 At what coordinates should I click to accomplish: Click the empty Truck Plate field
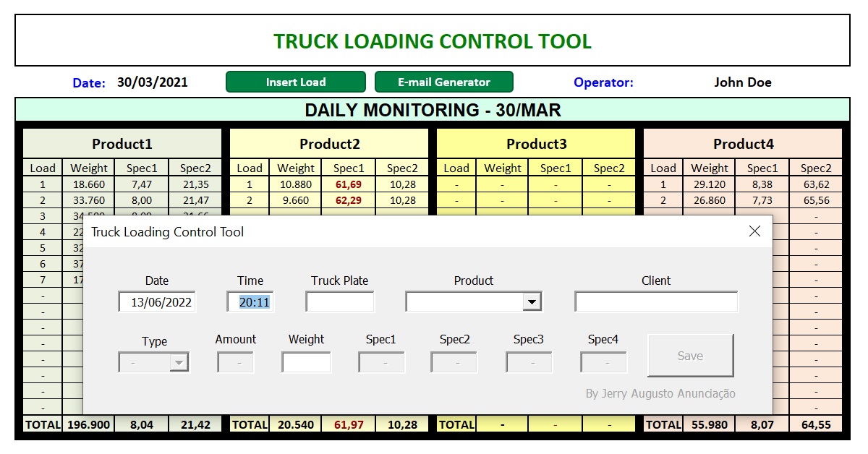339,301
